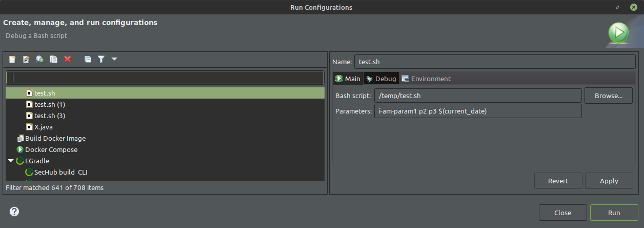
Task: Click the test.sh (1) file icon
Action: [x=29, y=104]
